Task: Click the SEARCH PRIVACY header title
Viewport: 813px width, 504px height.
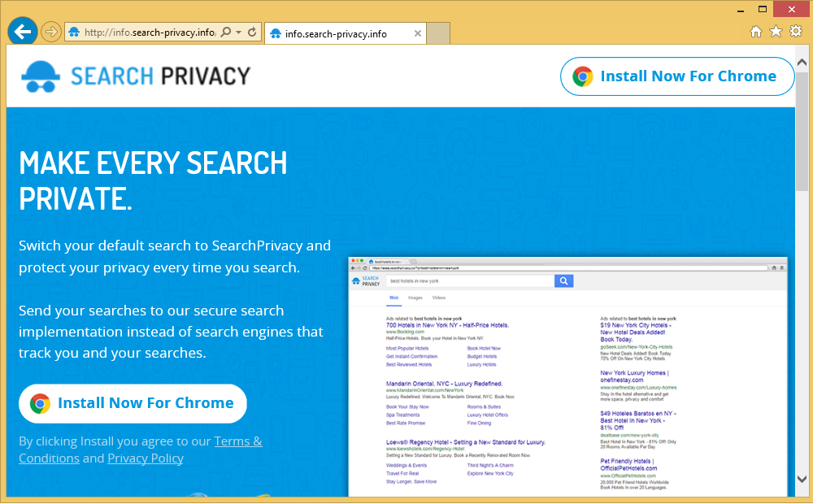Action: pyautogui.click(x=161, y=76)
